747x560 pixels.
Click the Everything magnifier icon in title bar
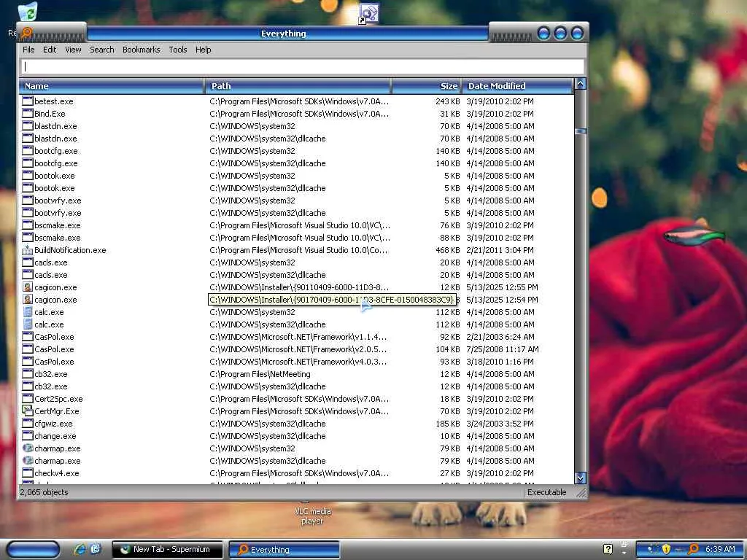pos(27,33)
